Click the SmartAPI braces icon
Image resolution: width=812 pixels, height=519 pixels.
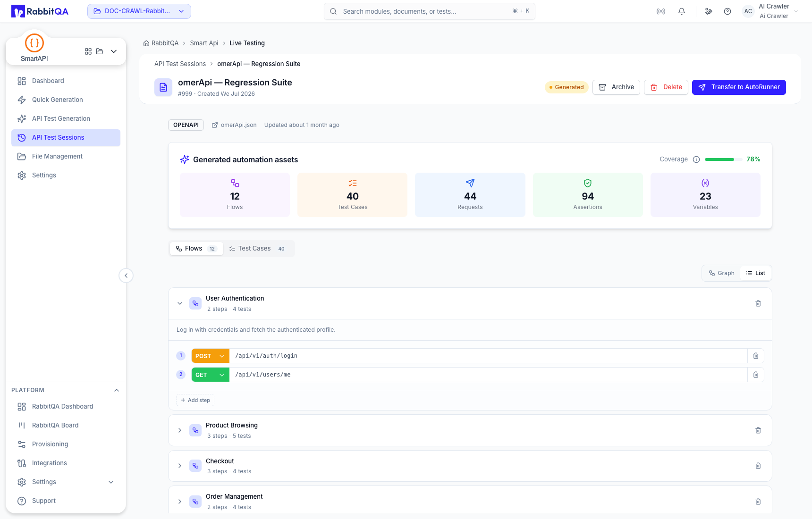coord(34,43)
